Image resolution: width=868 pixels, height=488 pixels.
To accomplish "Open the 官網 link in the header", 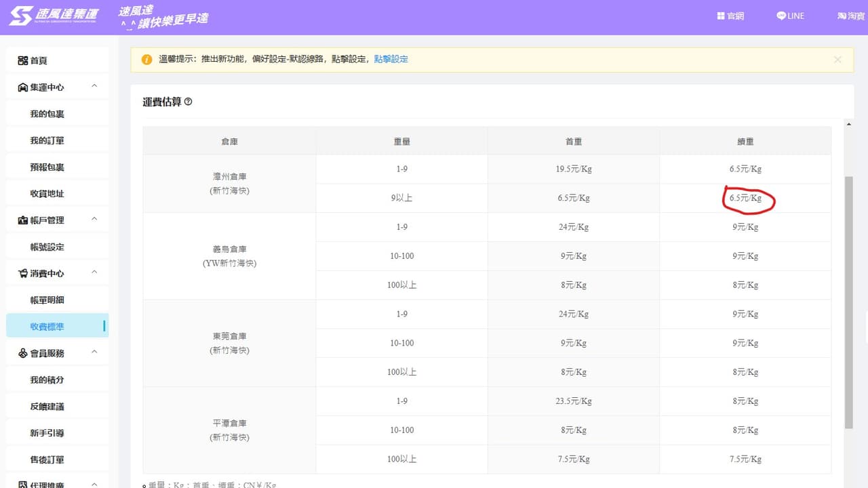I will coord(730,16).
